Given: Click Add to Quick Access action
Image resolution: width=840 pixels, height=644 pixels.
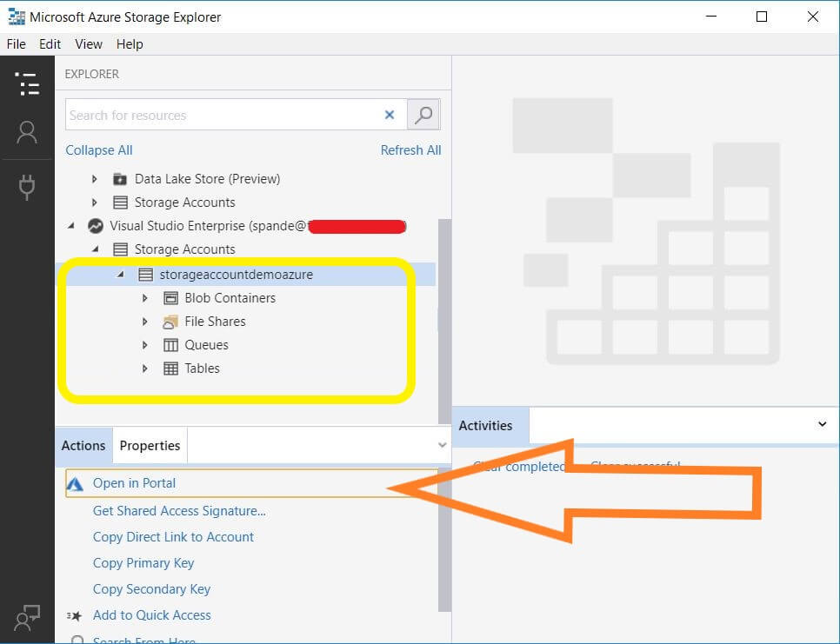Looking at the screenshot, I should pyautogui.click(x=152, y=615).
